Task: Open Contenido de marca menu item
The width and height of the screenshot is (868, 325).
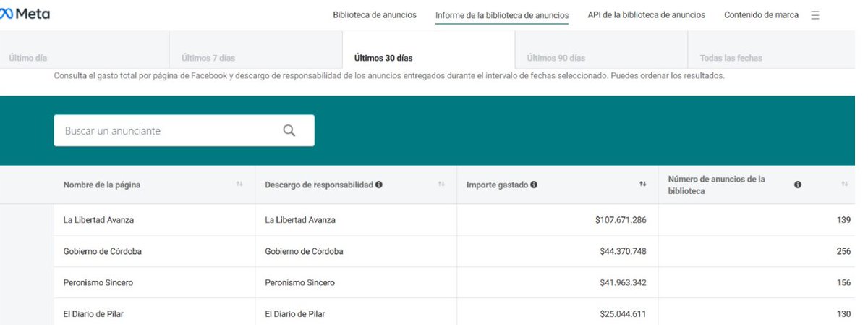Action: [762, 14]
